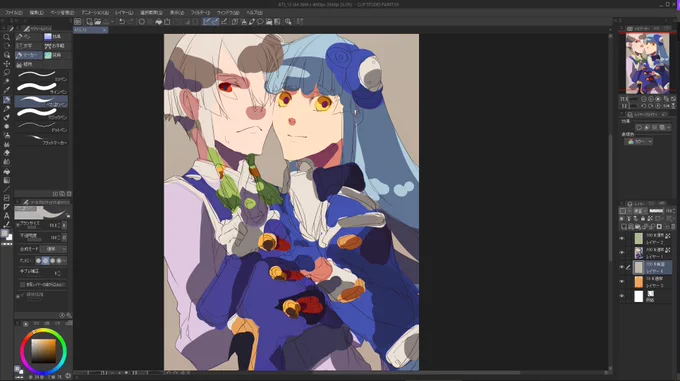
Task: Delete layer with trash icon
Action: tap(673, 226)
